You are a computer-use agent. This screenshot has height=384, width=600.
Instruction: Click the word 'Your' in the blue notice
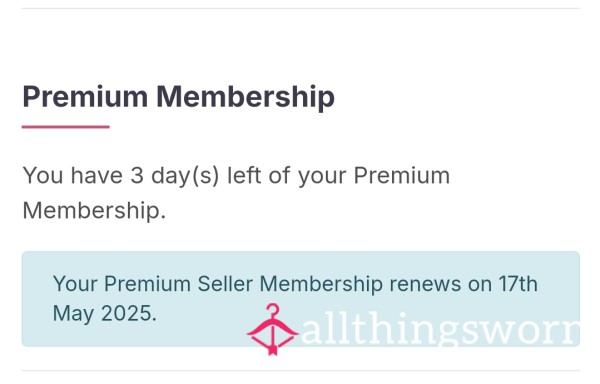pyautogui.click(x=75, y=284)
